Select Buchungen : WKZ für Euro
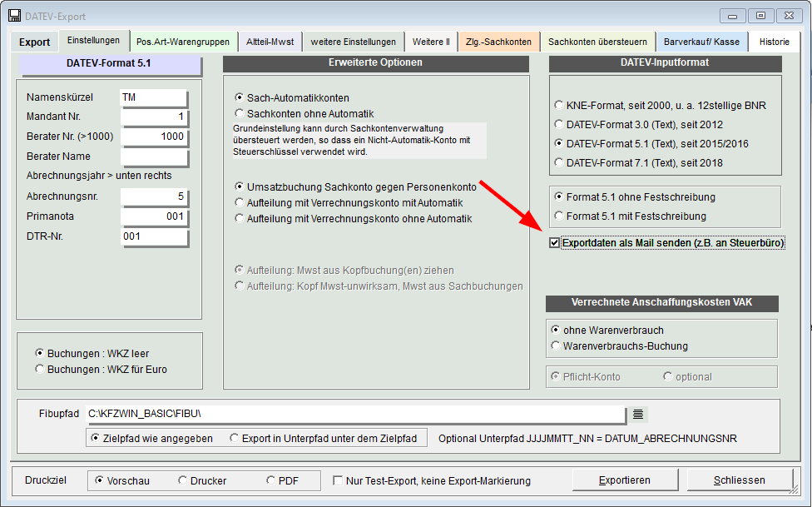This screenshot has width=812, height=507. coord(101,369)
